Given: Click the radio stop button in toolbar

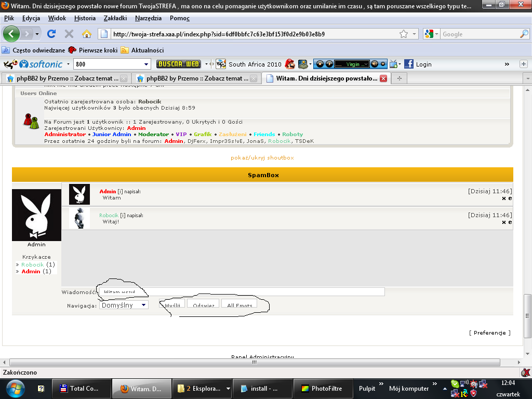Looking at the screenshot, I should [320, 64].
